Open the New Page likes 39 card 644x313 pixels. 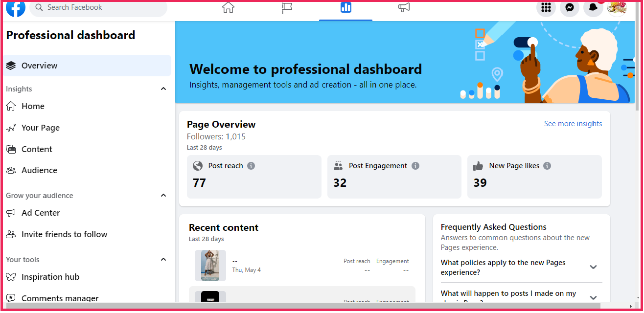[x=534, y=177]
